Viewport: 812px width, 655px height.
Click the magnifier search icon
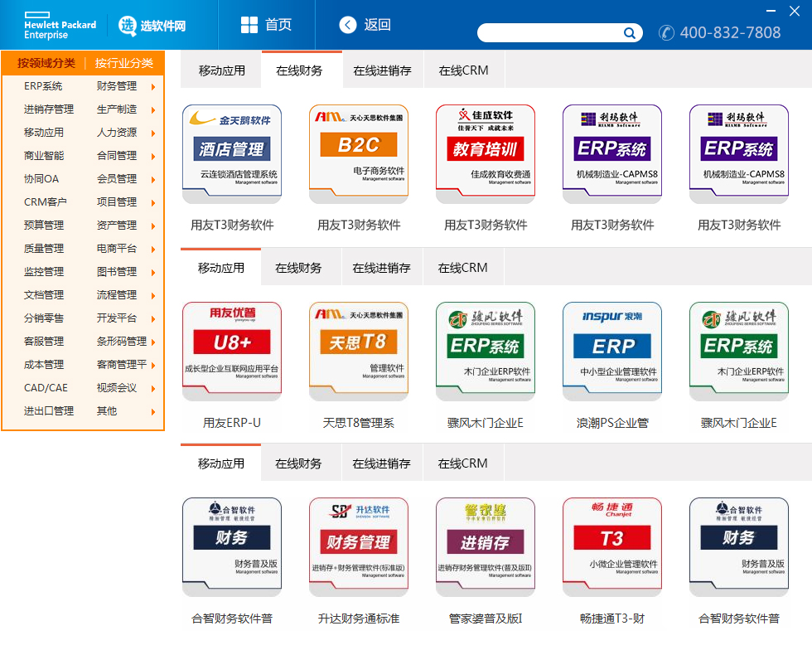coord(629,32)
